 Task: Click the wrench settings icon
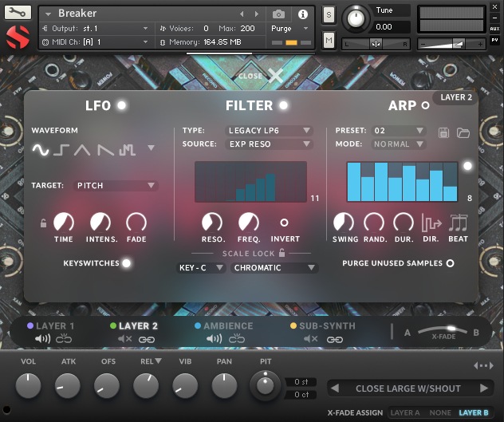(x=18, y=13)
